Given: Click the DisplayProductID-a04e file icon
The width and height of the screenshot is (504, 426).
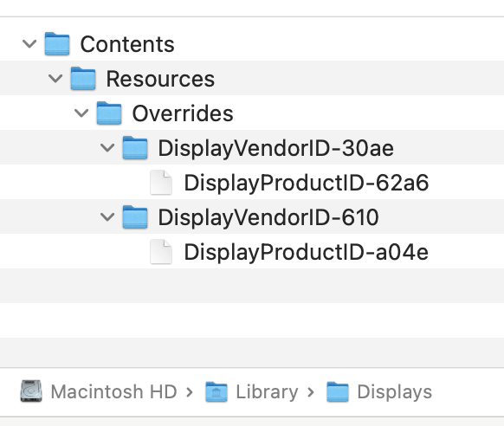Looking at the screenshot, I should click(x=161, y=252).
